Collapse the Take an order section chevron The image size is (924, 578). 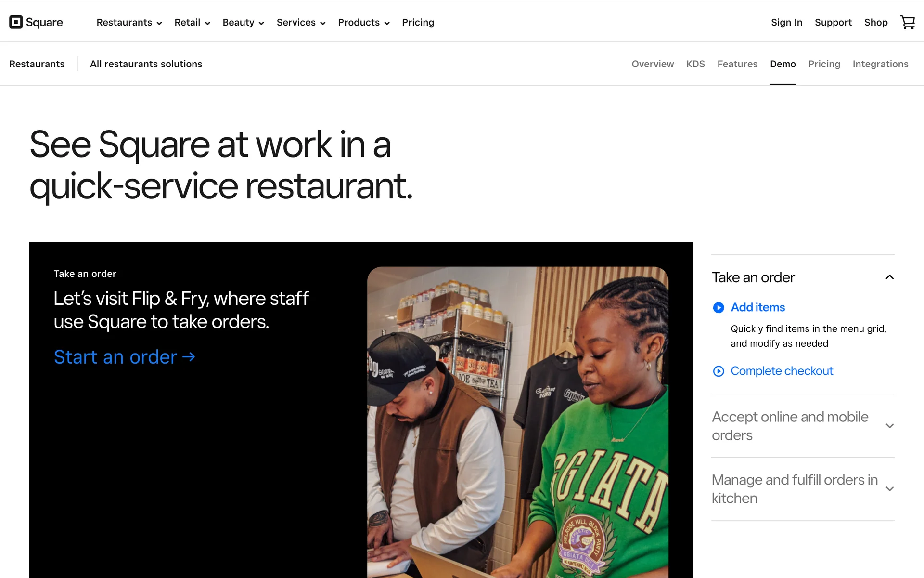click(889, 277)
